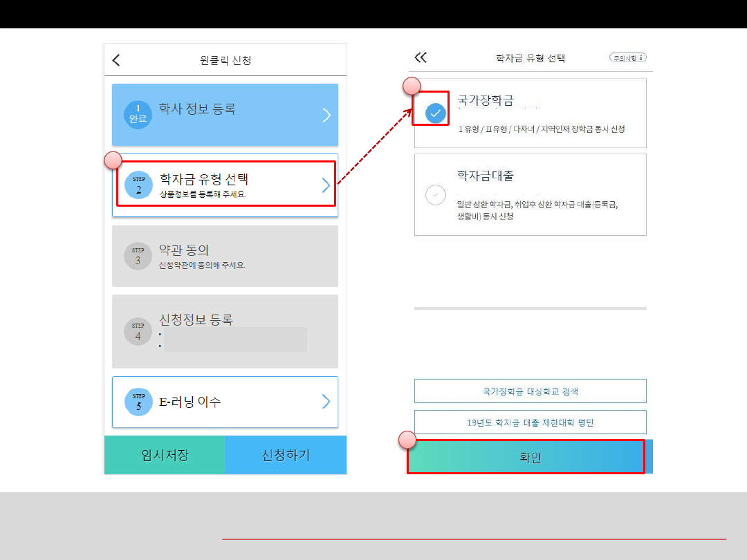Open 19년도 학자금 대출 제한대학 명단
This screenshot has width=747, height=560.
tap(530, 422)
